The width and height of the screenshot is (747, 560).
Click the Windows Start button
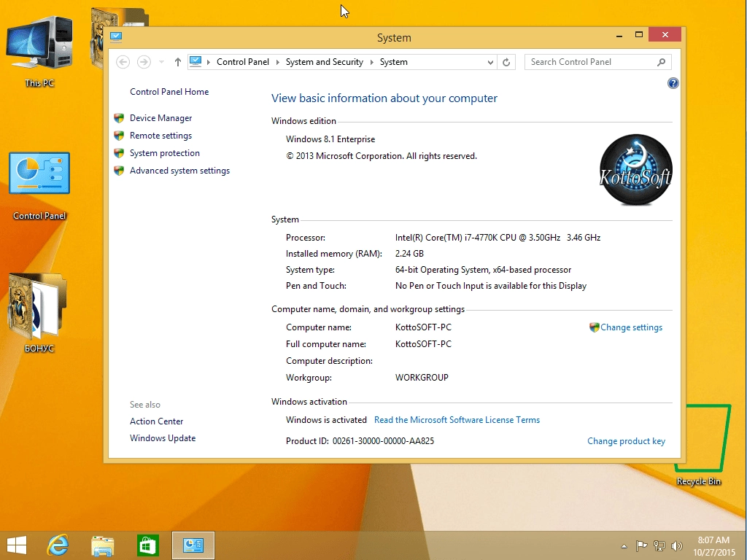(x=17, y=545)
